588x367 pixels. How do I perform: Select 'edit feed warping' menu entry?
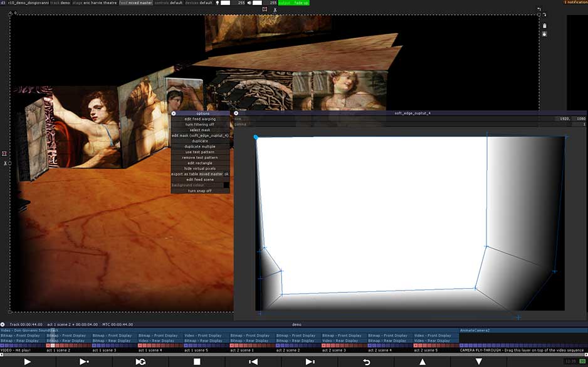click(201, 119)
